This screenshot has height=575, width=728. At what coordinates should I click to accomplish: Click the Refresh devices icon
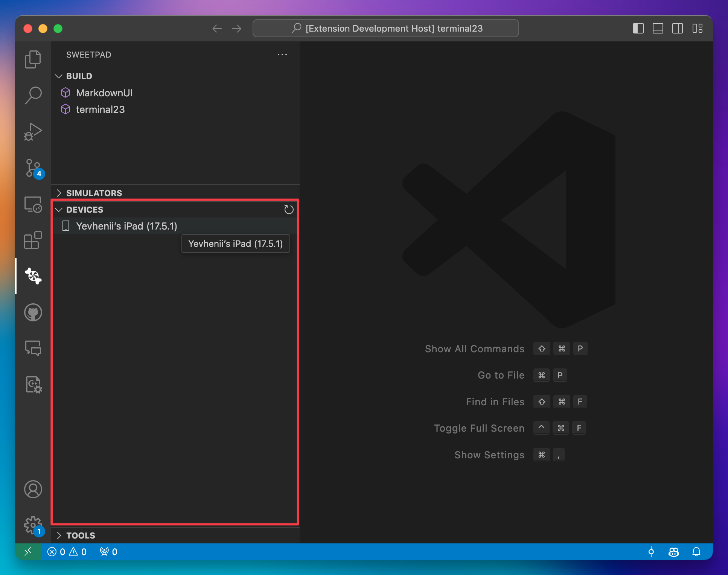click(289, 210)
